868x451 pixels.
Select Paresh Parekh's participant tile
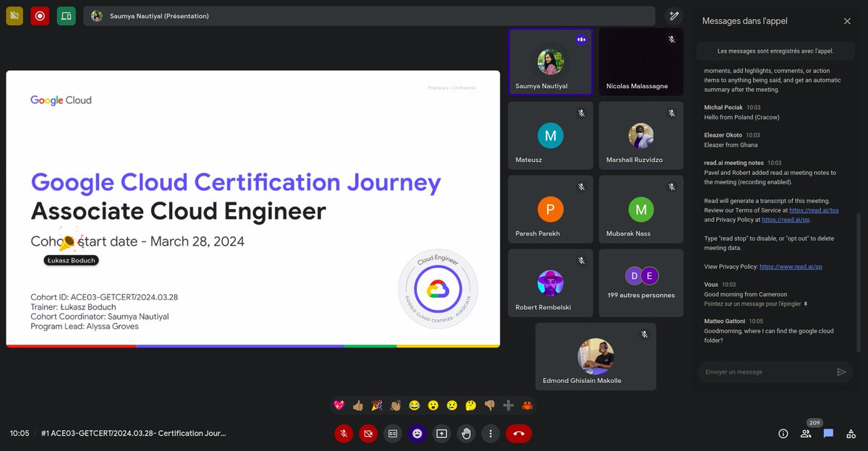tap(550, 210)
